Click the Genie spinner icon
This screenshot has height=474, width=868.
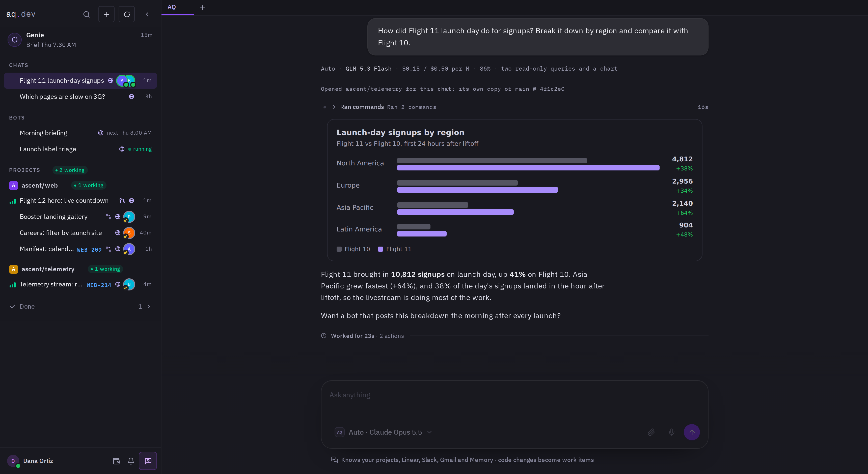[15, 40]
